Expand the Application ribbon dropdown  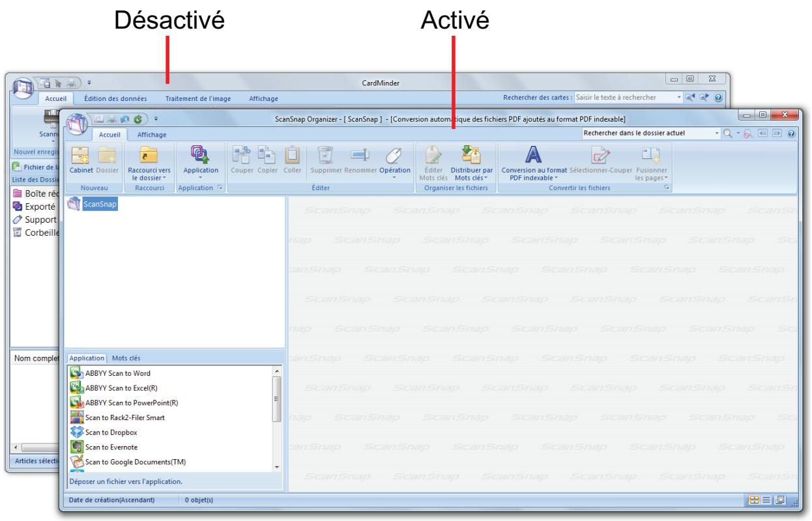pyautogui.click(x=200, y=164)
